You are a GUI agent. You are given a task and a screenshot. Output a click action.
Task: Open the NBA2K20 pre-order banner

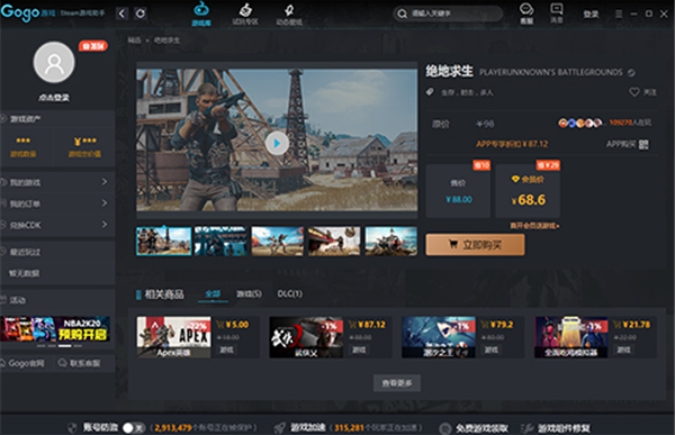[55, 329]
